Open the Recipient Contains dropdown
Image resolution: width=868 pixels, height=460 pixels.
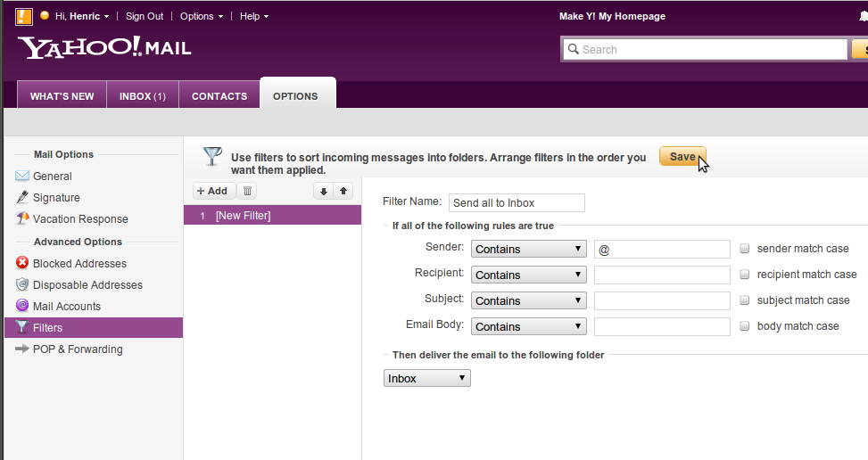coord(529,275)
